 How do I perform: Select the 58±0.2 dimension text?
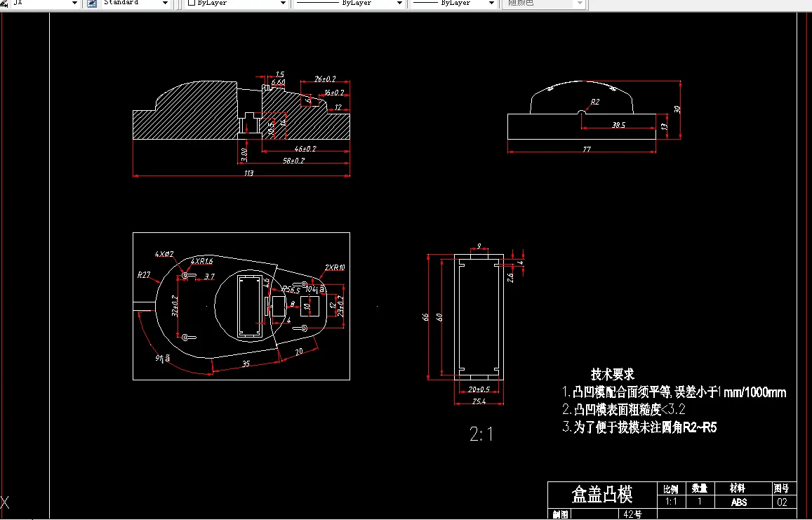pyautogui.click(x=293, y=161)
